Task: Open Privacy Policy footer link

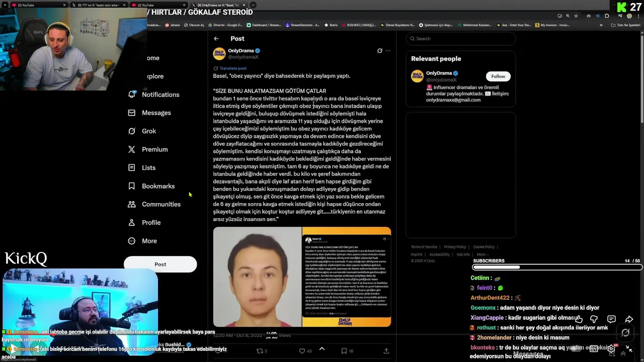Action: [x=455, y=247]
